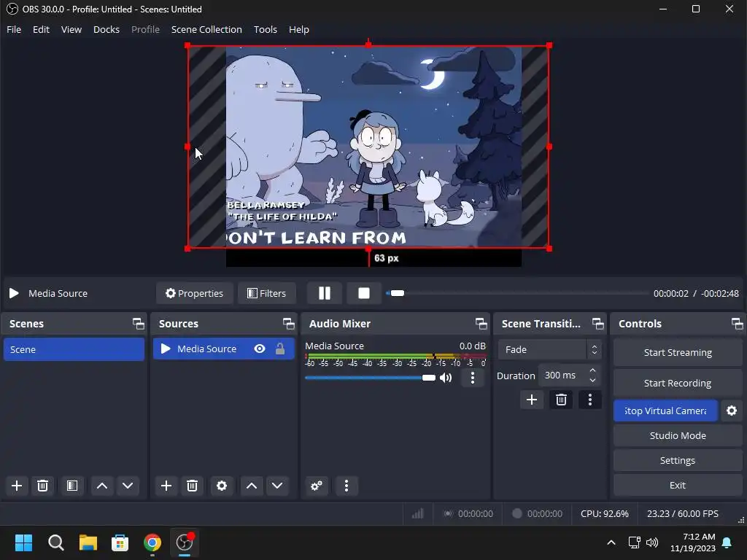This screenshot has width=747, height=560.
Task: Click the OBS Studio taskbar icon
Action: [x=185, y=542]
